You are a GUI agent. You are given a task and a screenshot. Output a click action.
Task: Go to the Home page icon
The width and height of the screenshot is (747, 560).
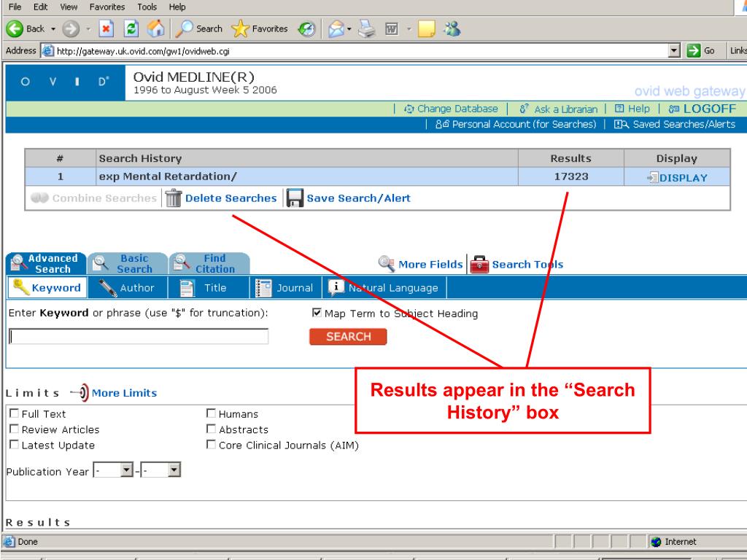point(155,29)
